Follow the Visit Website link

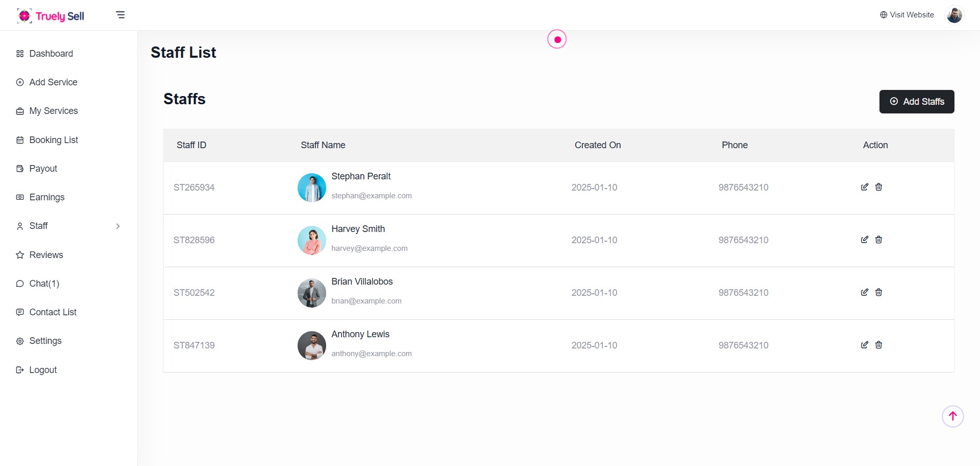[907, 15]
